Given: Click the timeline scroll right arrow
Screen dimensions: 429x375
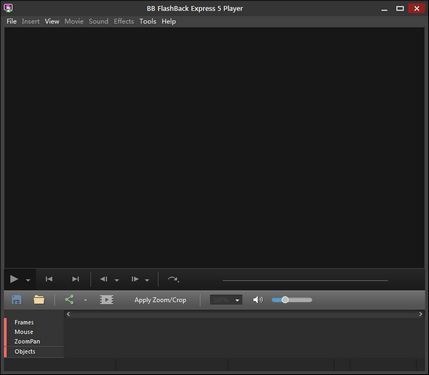Looking at the screenshot, I should pyautogui.click(x=420, y=314).
